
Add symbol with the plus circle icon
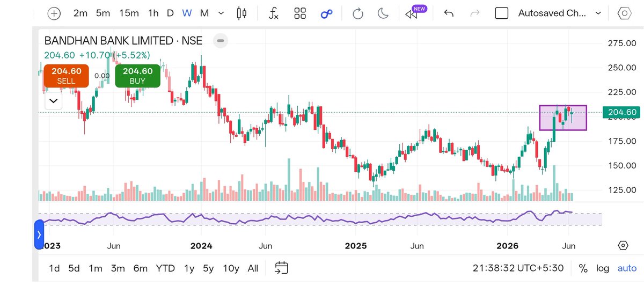pos(54,13)
